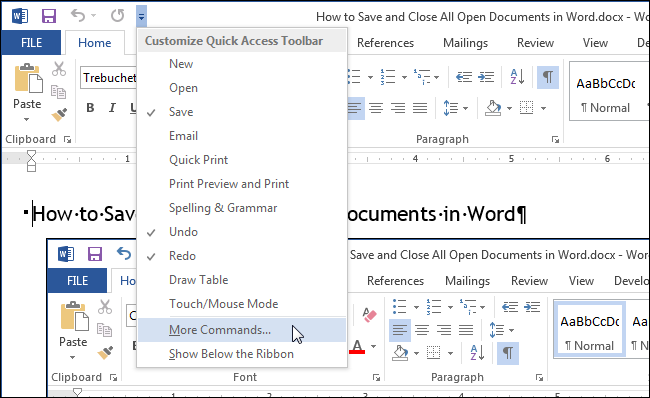Uncheck Save in the Quick Access menu
650x398 pixels.
click(x=242, y=112)
